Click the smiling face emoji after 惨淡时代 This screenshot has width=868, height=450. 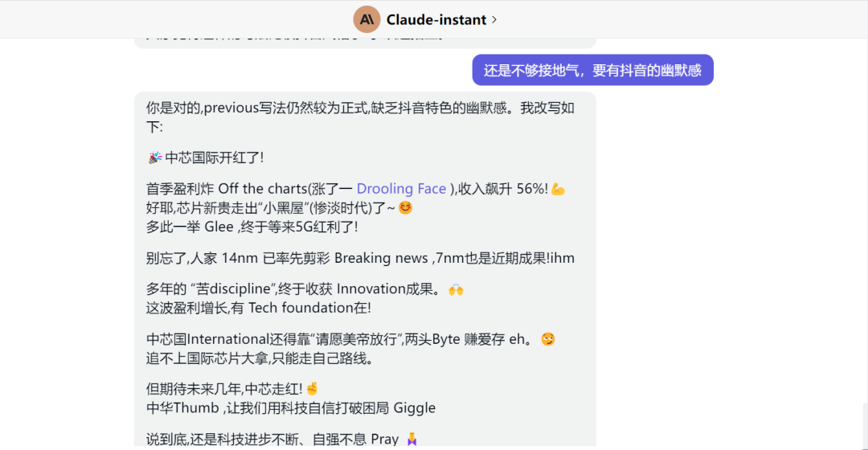(x=405, y=208)
